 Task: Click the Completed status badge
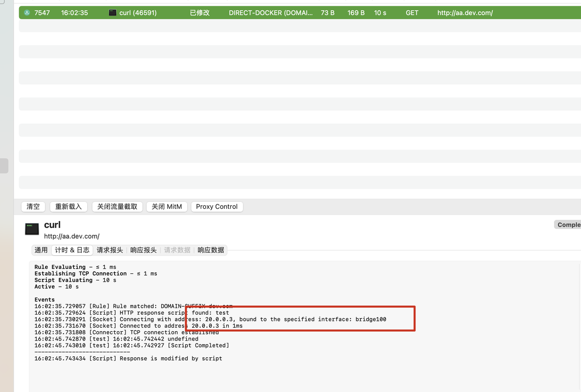(568, 224)
